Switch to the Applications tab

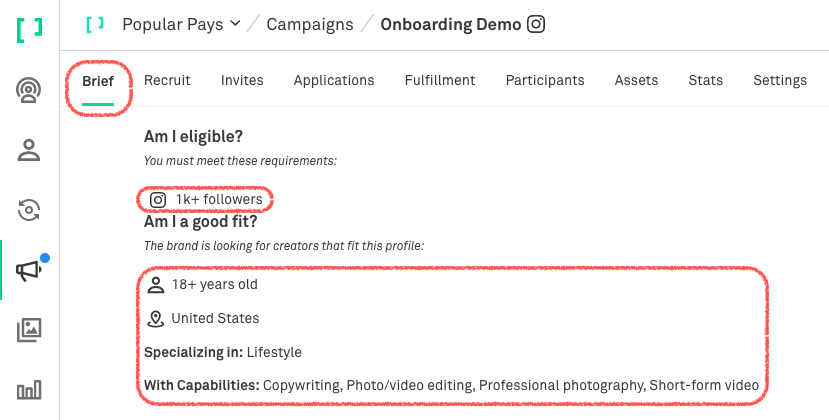(x=334, y=80)
